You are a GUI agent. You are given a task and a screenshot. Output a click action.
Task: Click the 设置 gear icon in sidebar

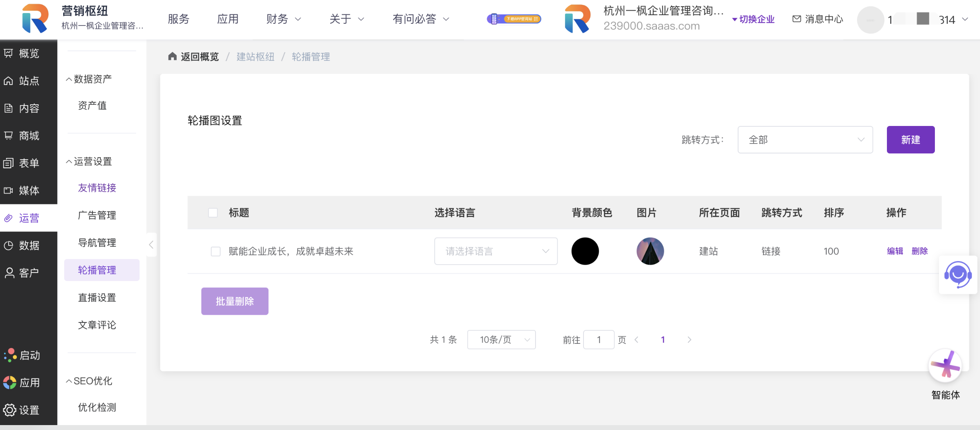tap(9, 410)
